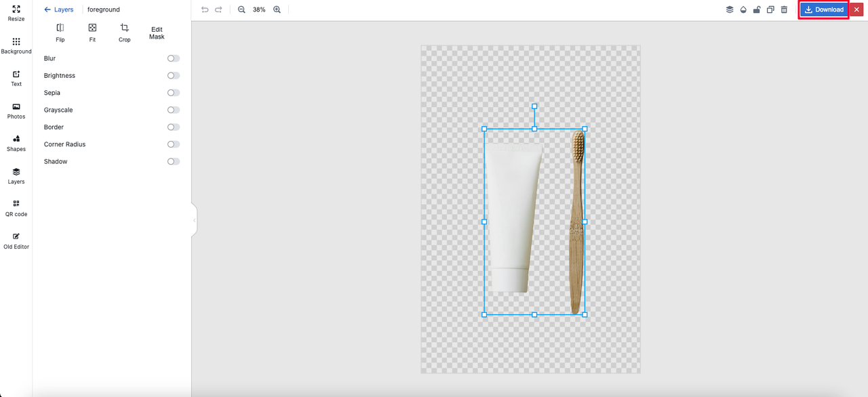Flip the foreground layer

(60, 33)
